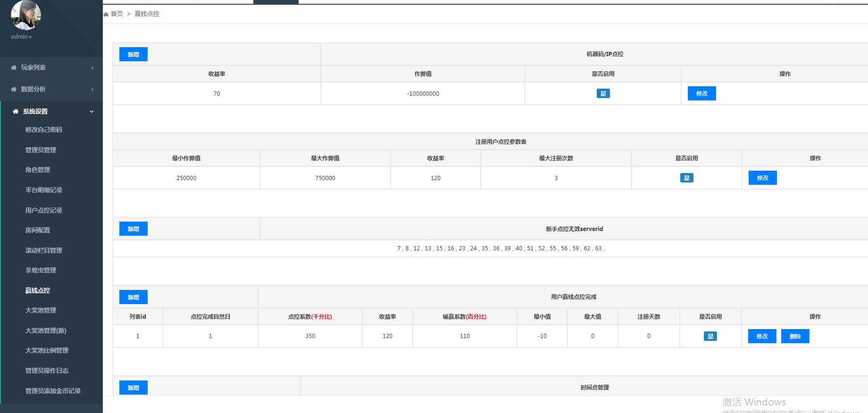Click the home icon in breadcrumb
Image resolution: width=868 pixels, height=413 pixels.
click(106, 14)
